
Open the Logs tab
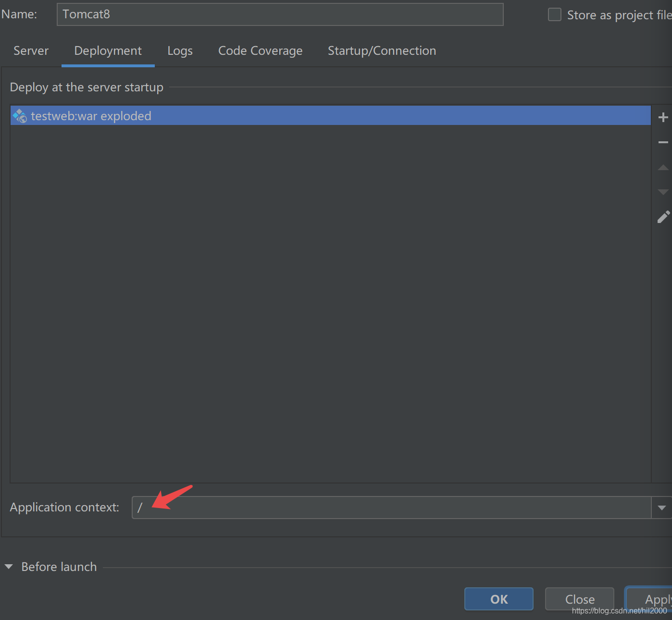coord(180,50)
